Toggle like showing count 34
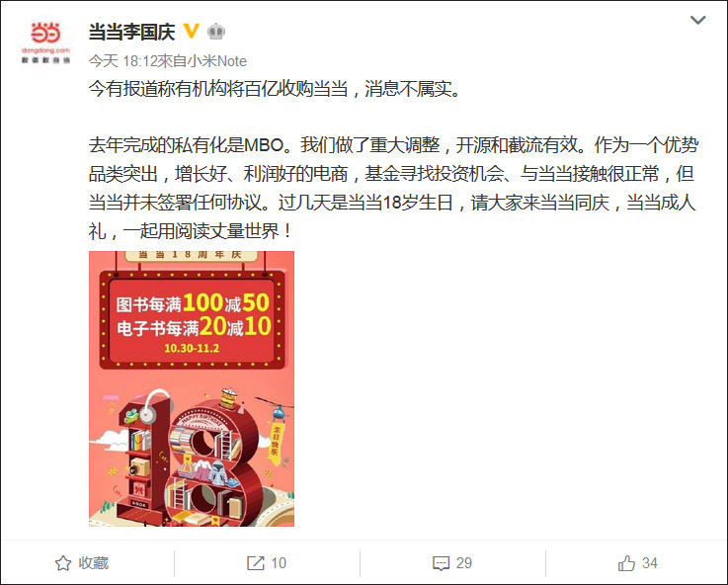Screen dimensions: 728x585 point(638,563)
